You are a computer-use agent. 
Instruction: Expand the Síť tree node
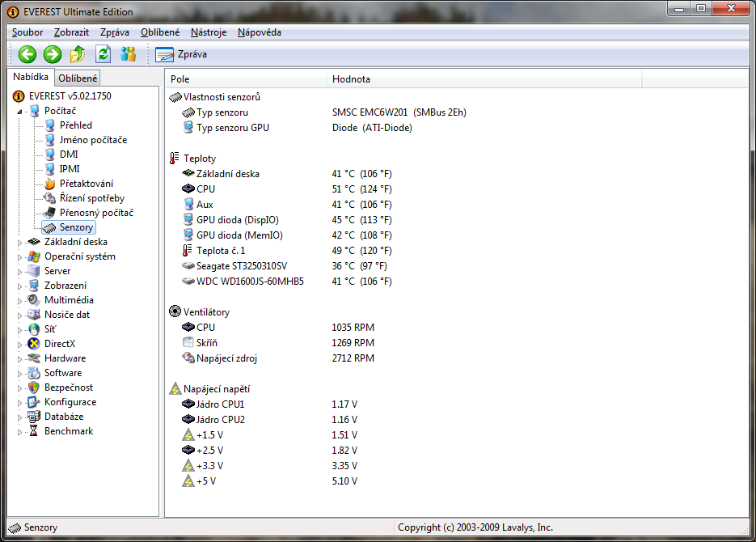coord(19,330)
